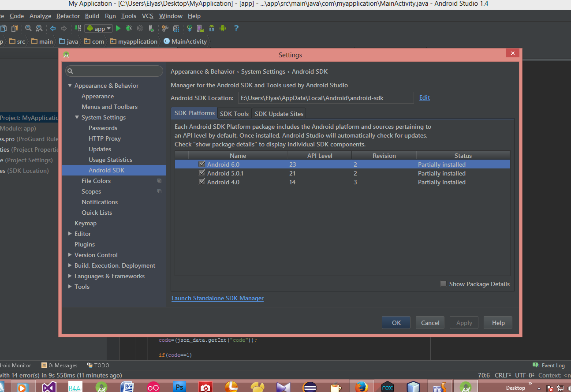571x392 pixels.
Task: Expand Version Control in settings tree
Action: click(x=70, y=255)
